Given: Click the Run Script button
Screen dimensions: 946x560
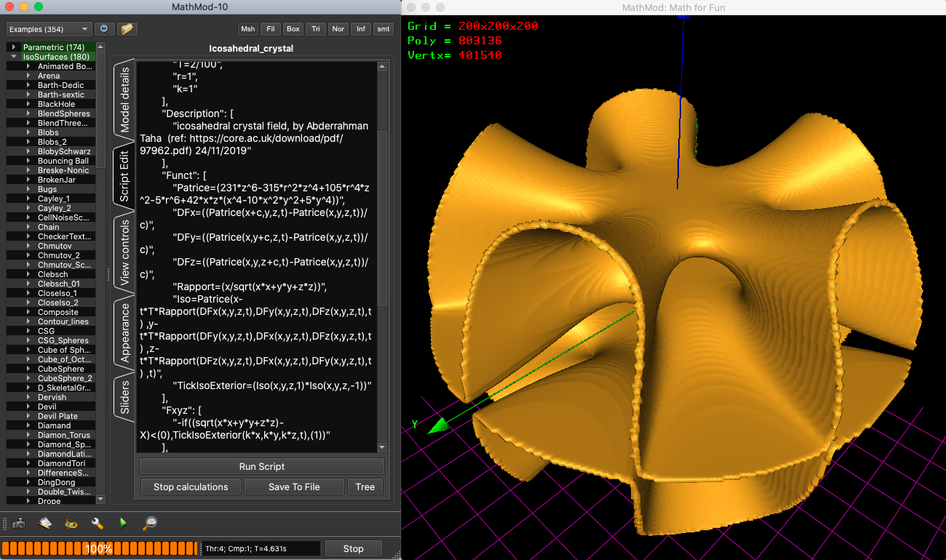Looking at the screenshot, I should (x=261, y=466).
